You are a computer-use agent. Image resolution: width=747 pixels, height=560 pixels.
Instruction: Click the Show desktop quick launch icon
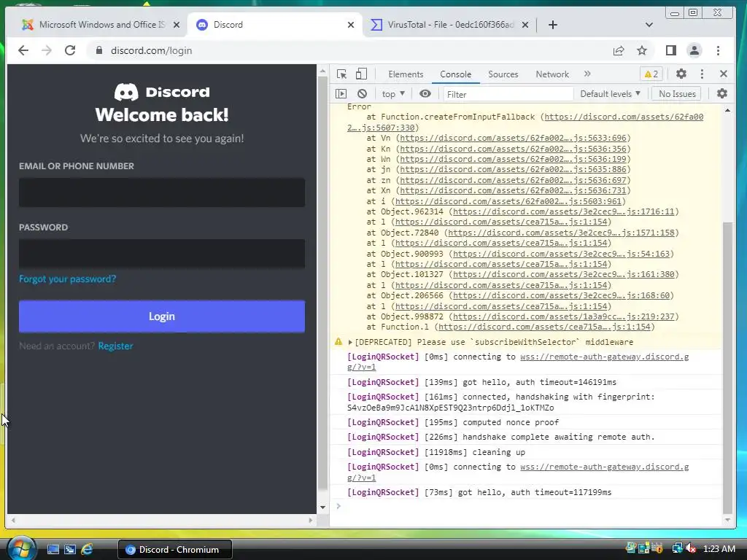click(53, 550)
